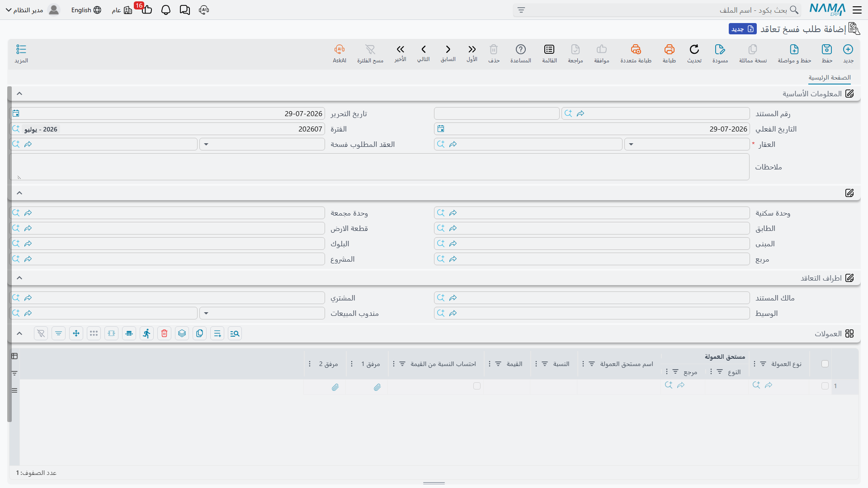
Task: Click red delete row icon in العمولات toolbar
Action: 165,333
